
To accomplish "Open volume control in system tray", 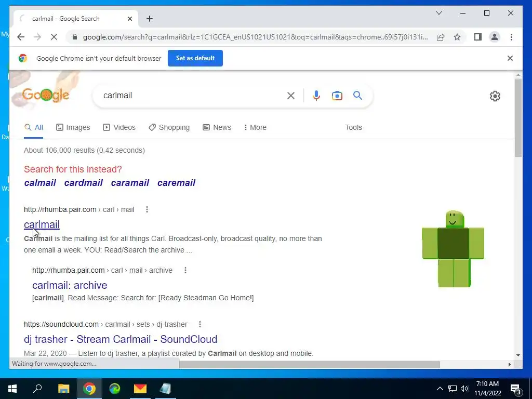I will pyautogui.click(x=464, y=389).
